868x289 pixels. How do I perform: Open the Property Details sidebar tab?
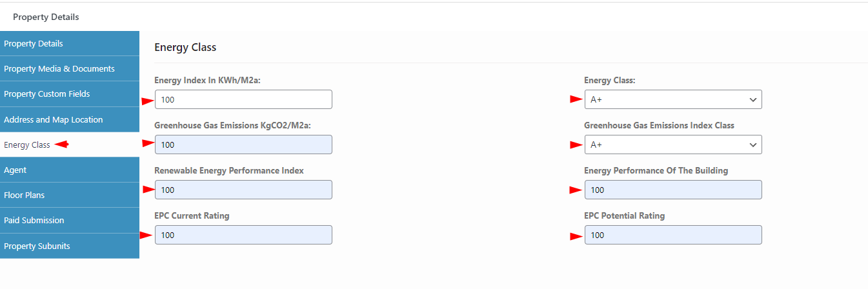69,43
